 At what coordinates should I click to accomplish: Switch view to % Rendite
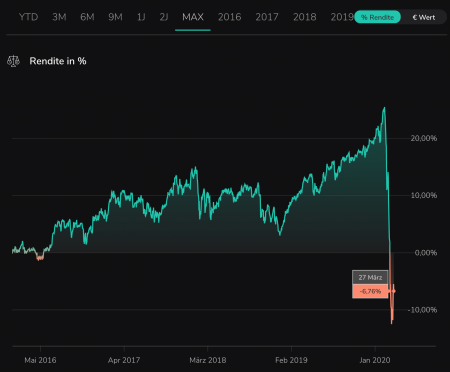(377, 17)
